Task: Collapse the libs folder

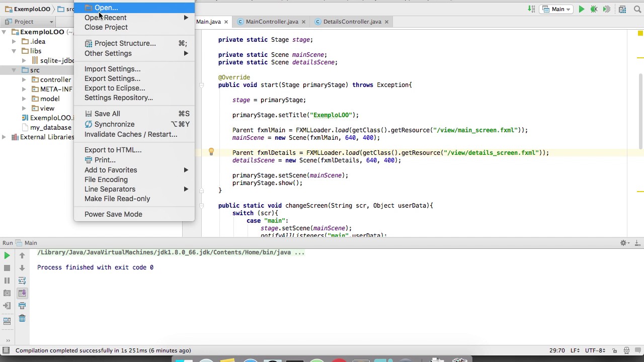Action: [14, 51]
